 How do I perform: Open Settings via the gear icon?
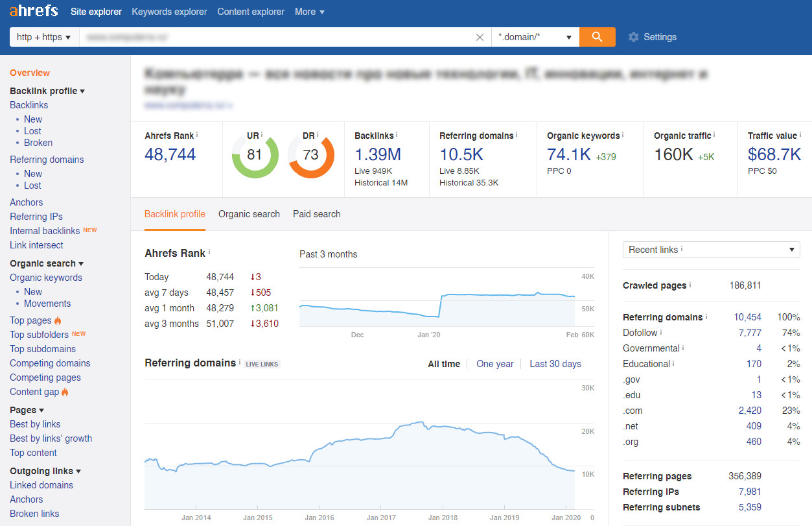[633, 37]
